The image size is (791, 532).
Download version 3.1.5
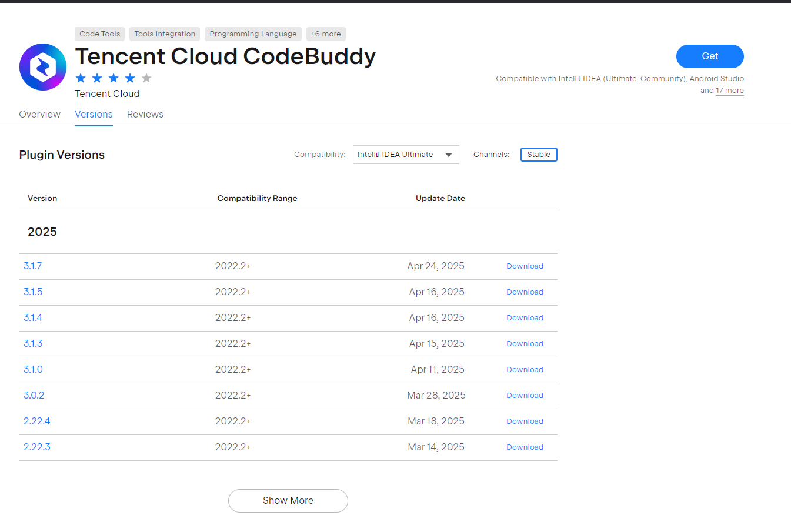click(525, 292)
